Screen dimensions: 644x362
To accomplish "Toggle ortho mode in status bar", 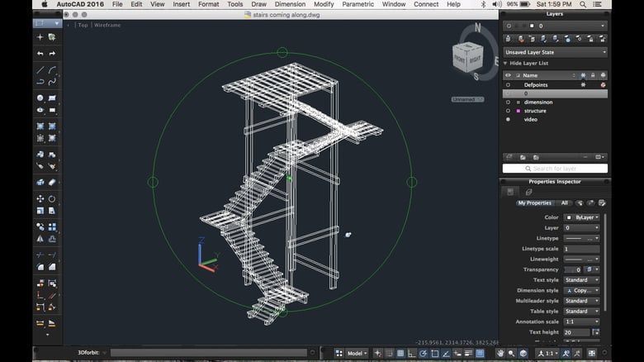I will [412, 354].
